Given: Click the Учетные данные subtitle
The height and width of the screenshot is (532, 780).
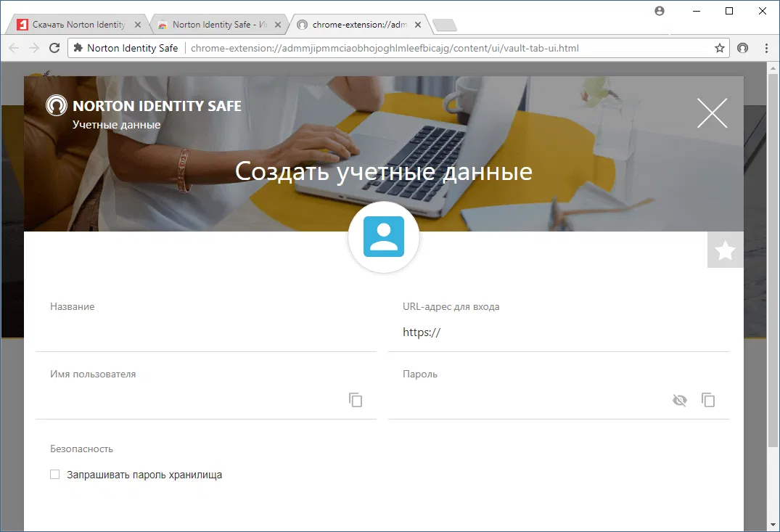Looking at the screenshot, I should pos(116,125).
